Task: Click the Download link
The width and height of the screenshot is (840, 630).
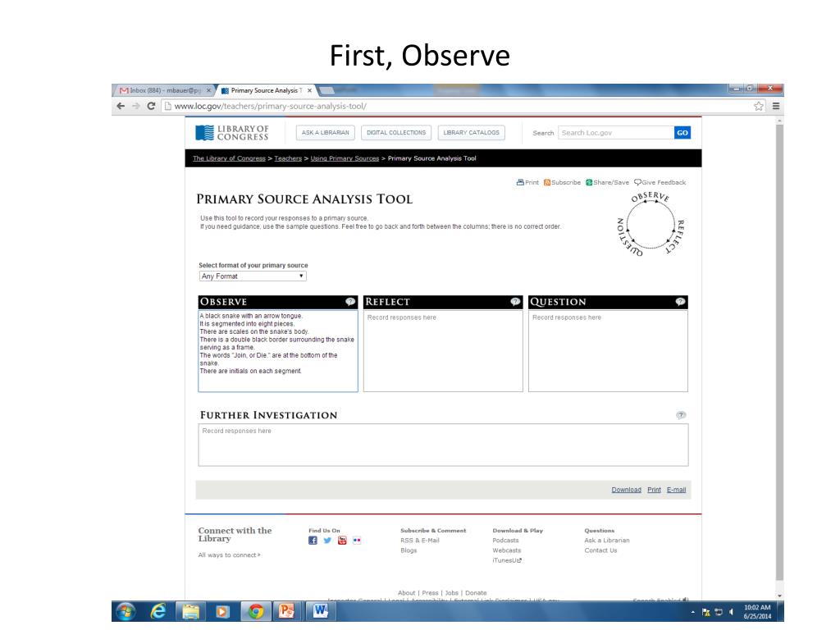Action: (626, 490)
